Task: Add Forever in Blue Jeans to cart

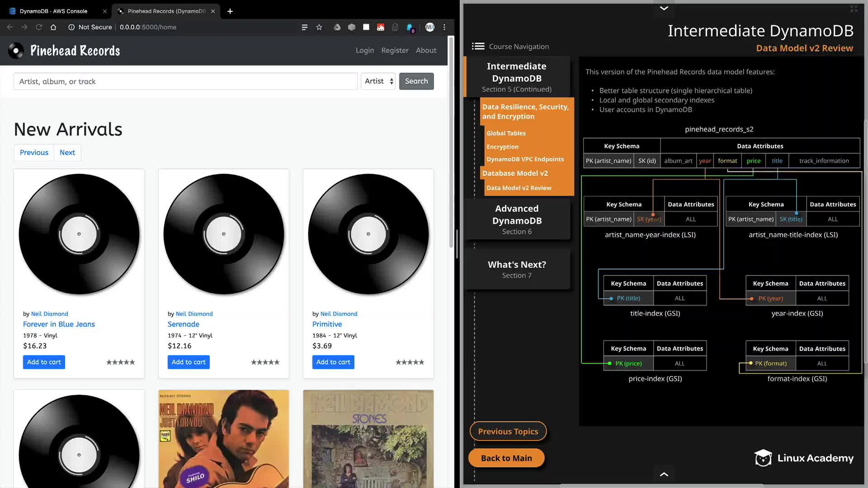Action: point(44,362)
